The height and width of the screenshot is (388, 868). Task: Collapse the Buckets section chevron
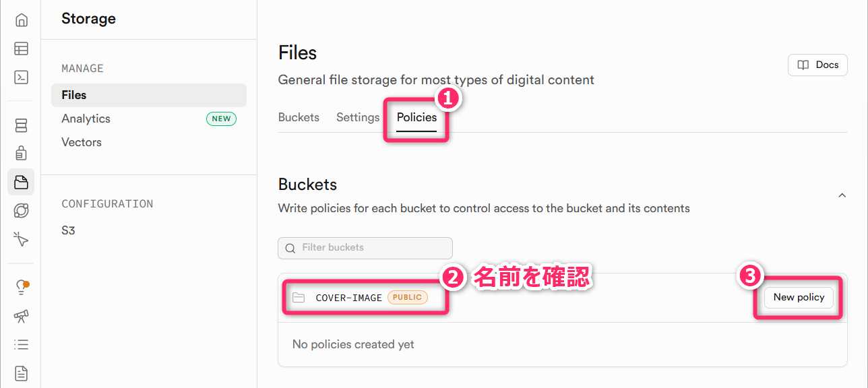coord(842,195)
